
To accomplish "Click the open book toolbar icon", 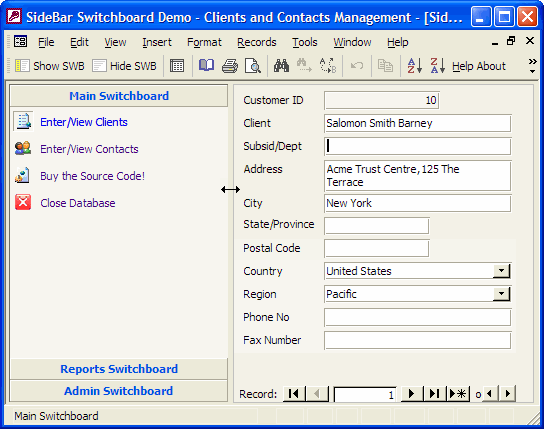I will (206, 65).
